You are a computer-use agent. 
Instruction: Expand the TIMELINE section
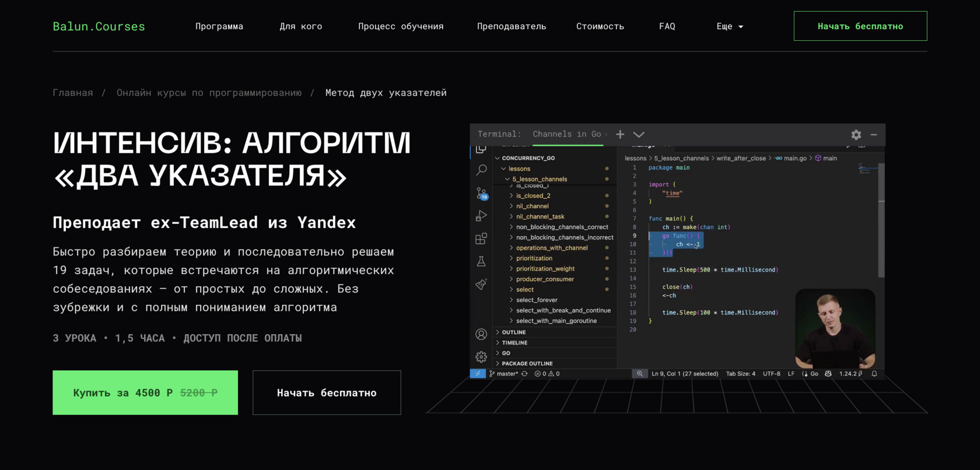[514, 343]
